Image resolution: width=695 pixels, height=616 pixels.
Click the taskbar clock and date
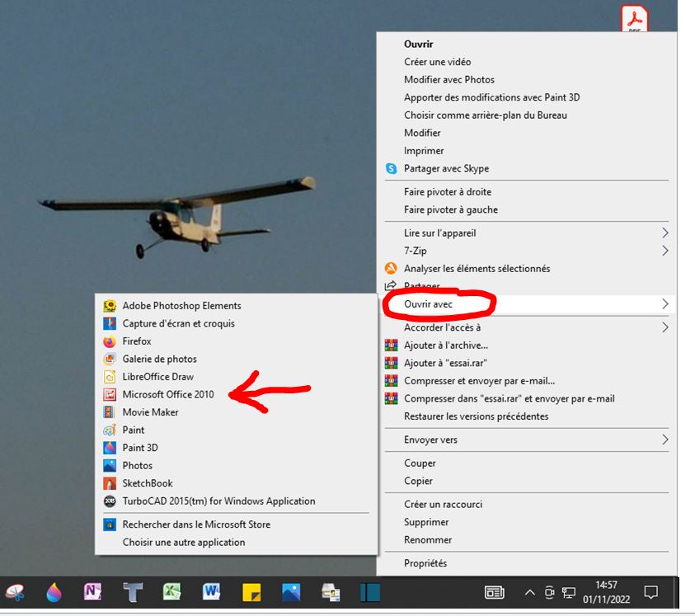606,591
